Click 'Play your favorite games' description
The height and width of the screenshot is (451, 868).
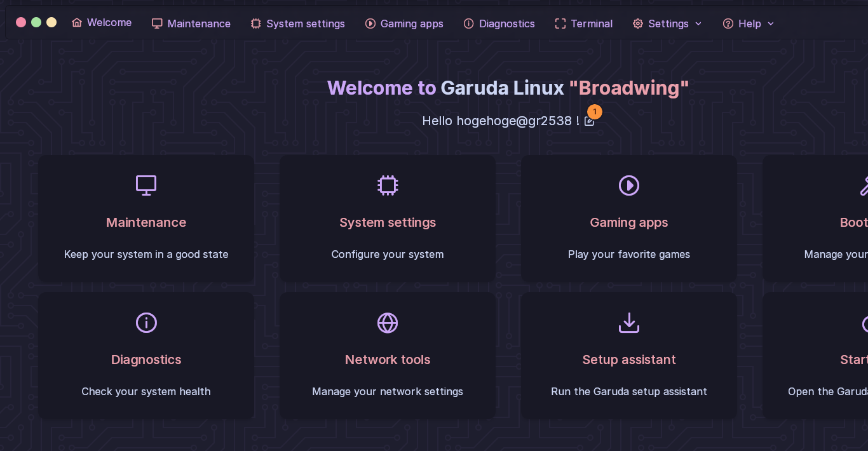pos(629,254)
